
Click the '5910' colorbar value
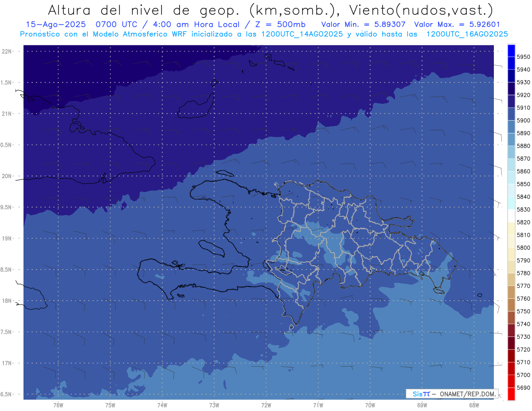pos(524,108)
